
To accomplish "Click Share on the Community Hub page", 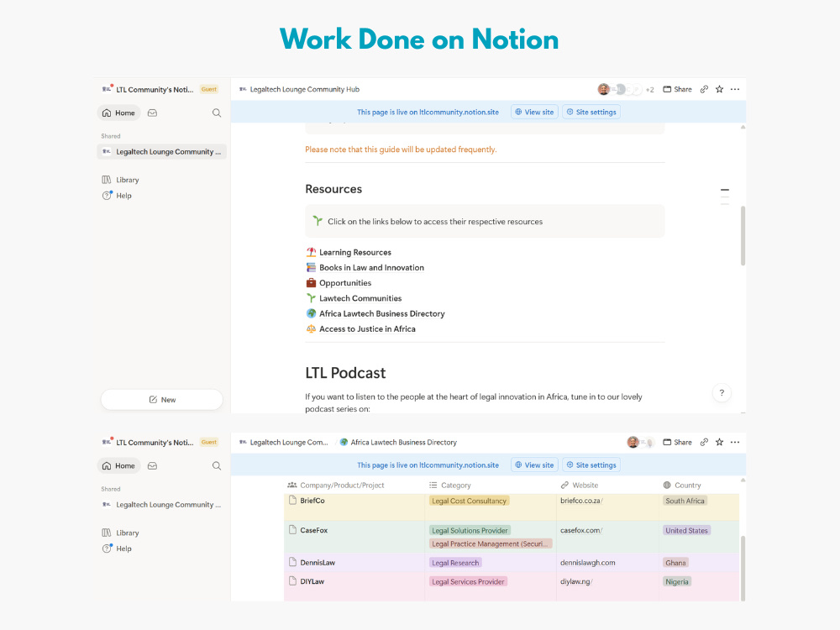I will click(x=678, y=90).
